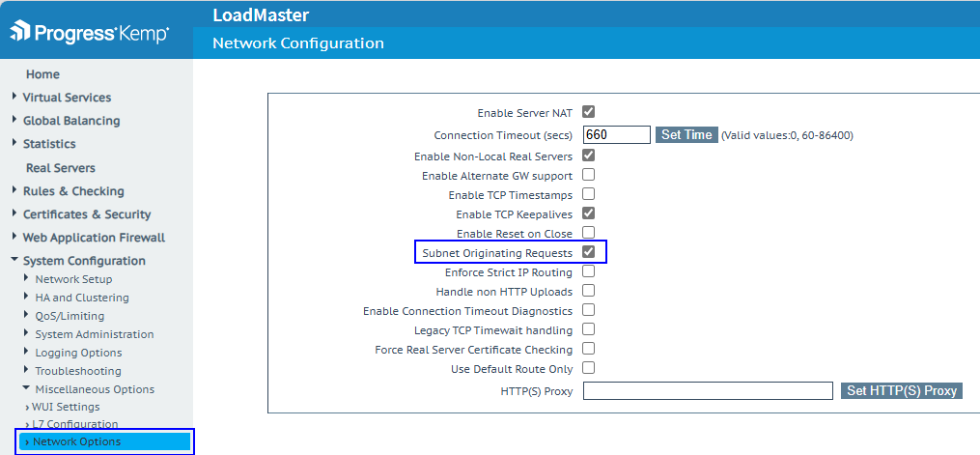The height and width of the screenshot is (455, 980).
Task: Click System Configuration label
Action: coord(84,261)
